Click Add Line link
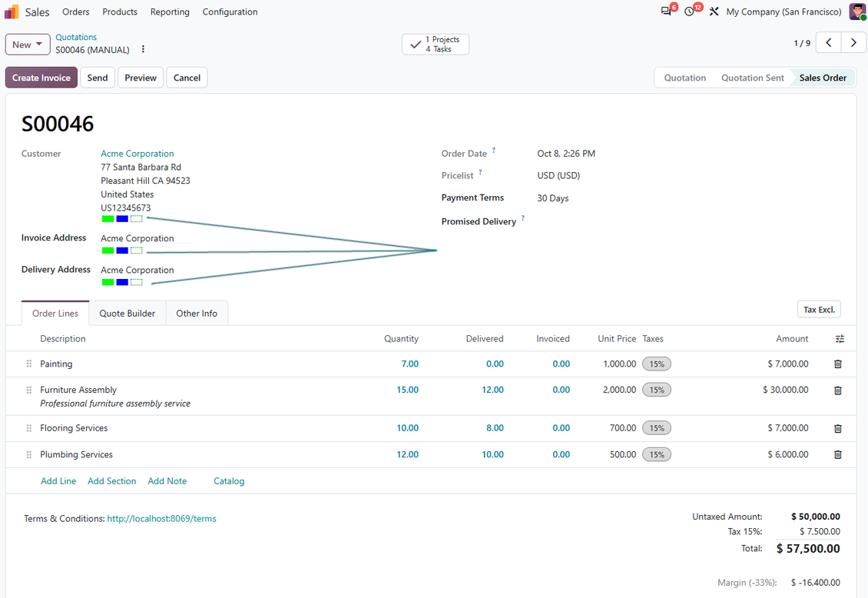The image size is (868, 598). tap(58, 481)
